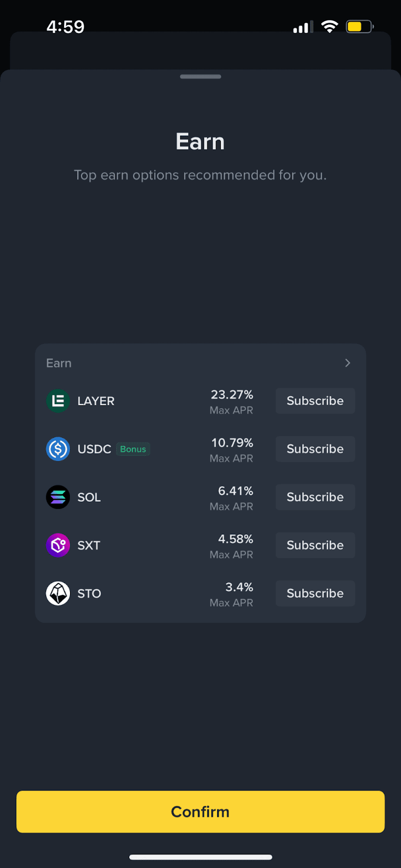Expand Earn list with chevron arrow
This screenshot has height=868, width=401.
(x=348, y=363)
